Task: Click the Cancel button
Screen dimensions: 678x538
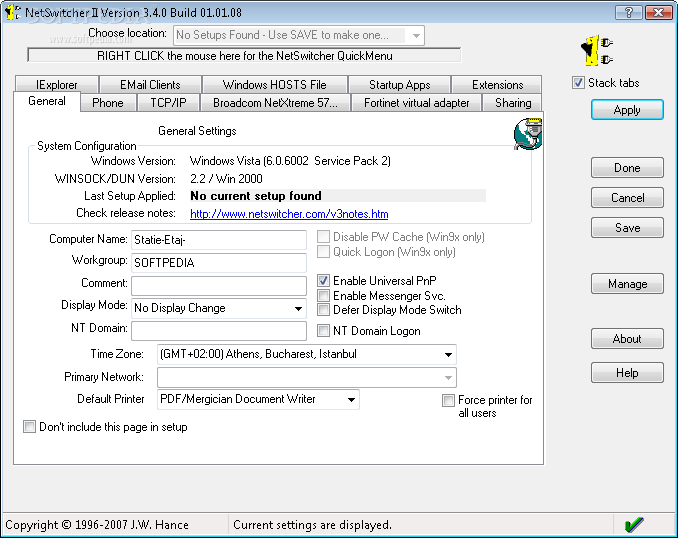Action: click(627, 198)
